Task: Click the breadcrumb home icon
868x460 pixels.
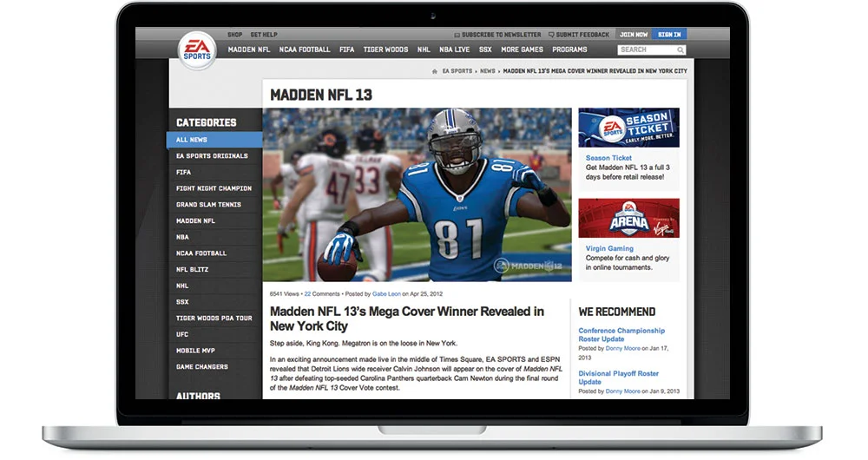Action: pyautogui.click(x=435, y=71)
